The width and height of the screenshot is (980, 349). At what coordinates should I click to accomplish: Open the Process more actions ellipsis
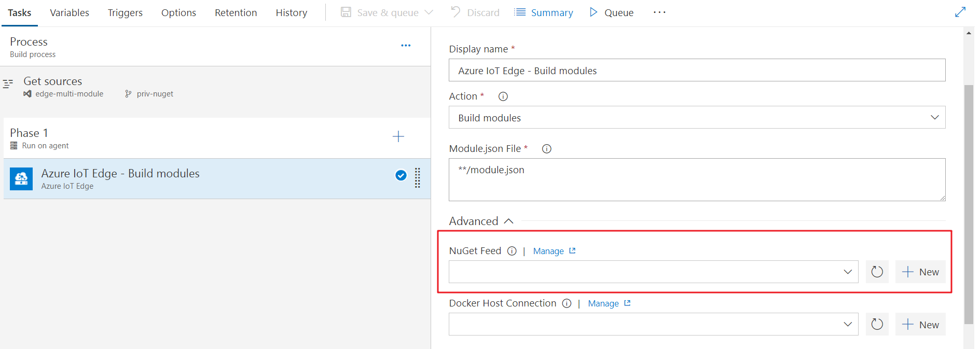coord(406,46)
